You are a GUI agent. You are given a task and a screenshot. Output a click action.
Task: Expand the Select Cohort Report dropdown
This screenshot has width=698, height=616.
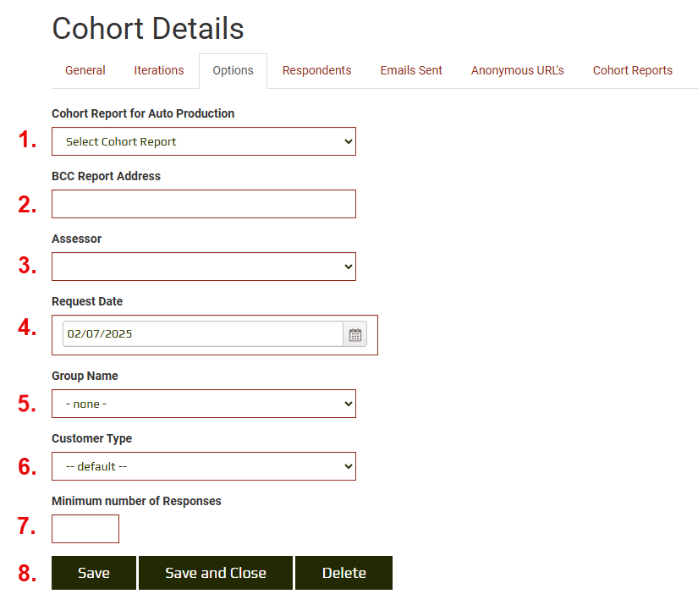(x=204, y=141)
